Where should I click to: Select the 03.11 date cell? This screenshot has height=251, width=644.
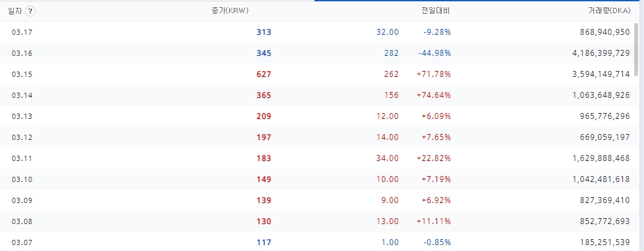(22, 158)
